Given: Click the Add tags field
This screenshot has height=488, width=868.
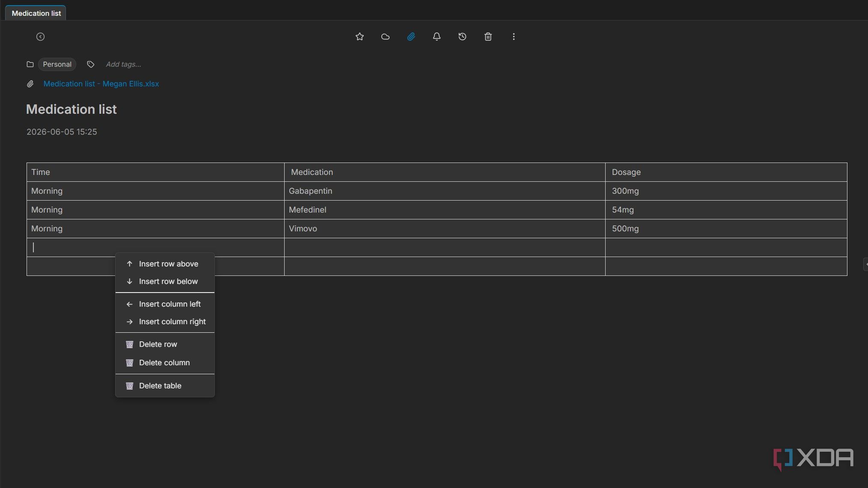Looking at the screenshot, I should point(123,64).
